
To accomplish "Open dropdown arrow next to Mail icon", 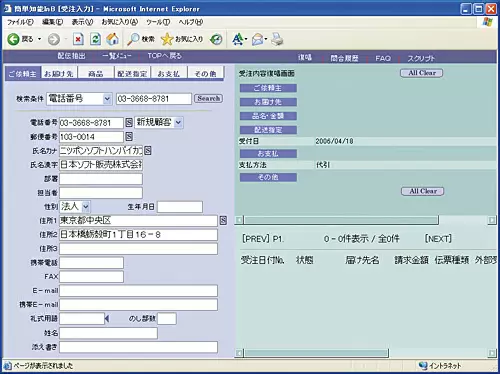I will 266,39.
